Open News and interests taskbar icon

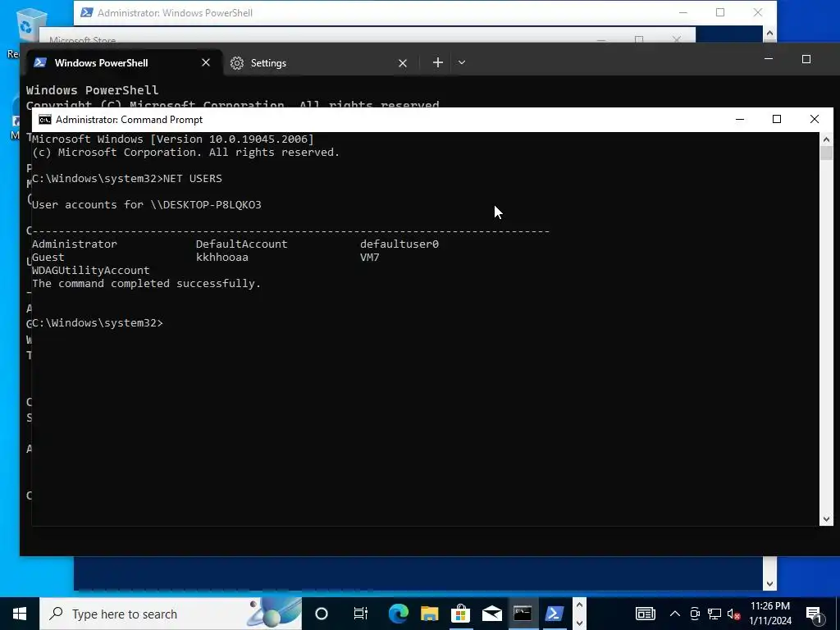click(645, 614)
